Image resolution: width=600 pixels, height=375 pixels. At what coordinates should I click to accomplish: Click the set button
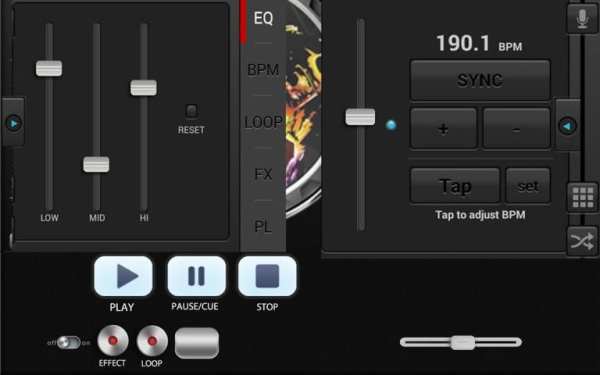[528, 186]
